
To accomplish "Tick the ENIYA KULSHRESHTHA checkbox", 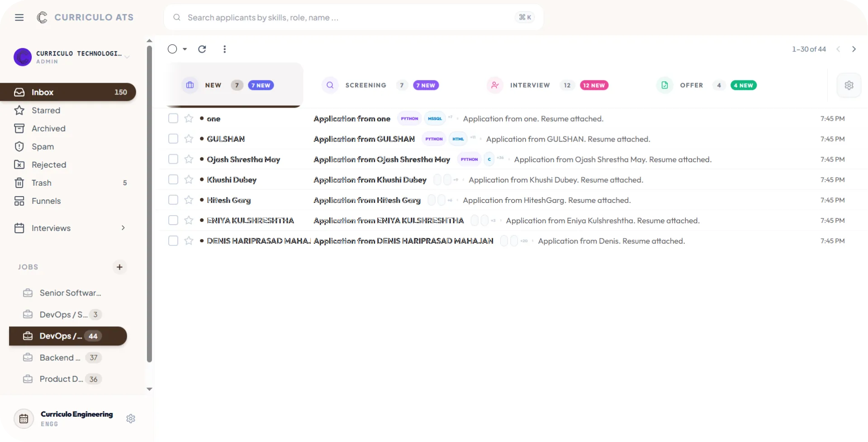I will coord(173,220).
